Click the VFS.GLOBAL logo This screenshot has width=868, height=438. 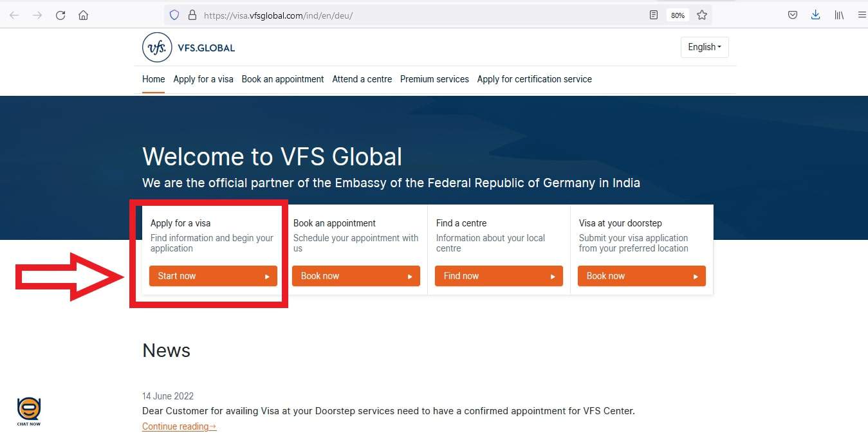coord(189,48)
